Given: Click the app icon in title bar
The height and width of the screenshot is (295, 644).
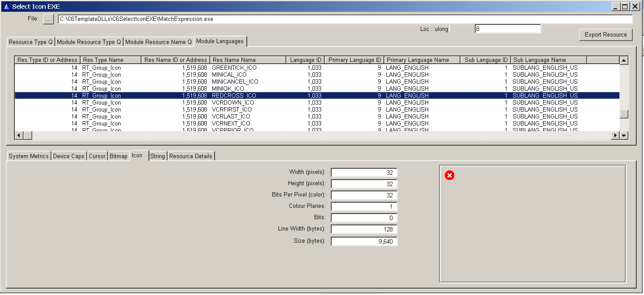Looking at the screenshot, I should pyautogui.click(x=7, y=7).
